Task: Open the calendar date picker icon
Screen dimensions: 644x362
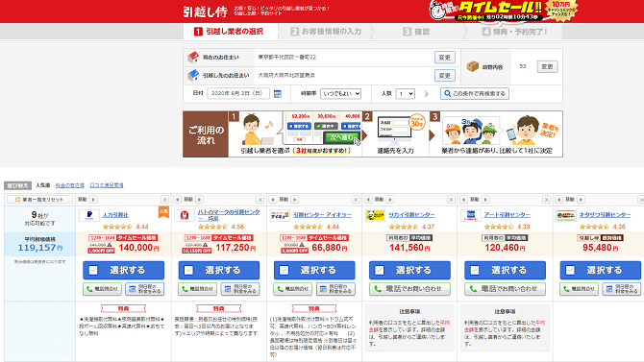Action: pos(278,94)
